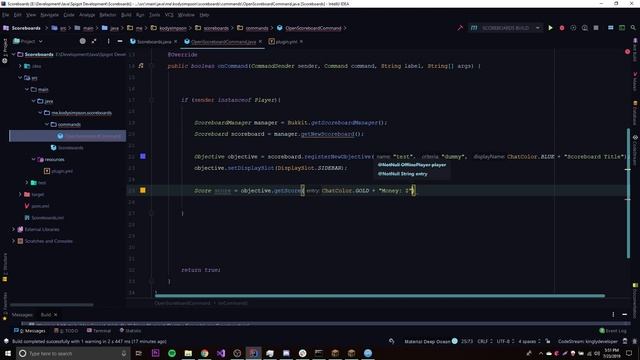The image size is (640, 360).
Task: Open the run configuration dropdown arrow
Action: tap(538, 28)
